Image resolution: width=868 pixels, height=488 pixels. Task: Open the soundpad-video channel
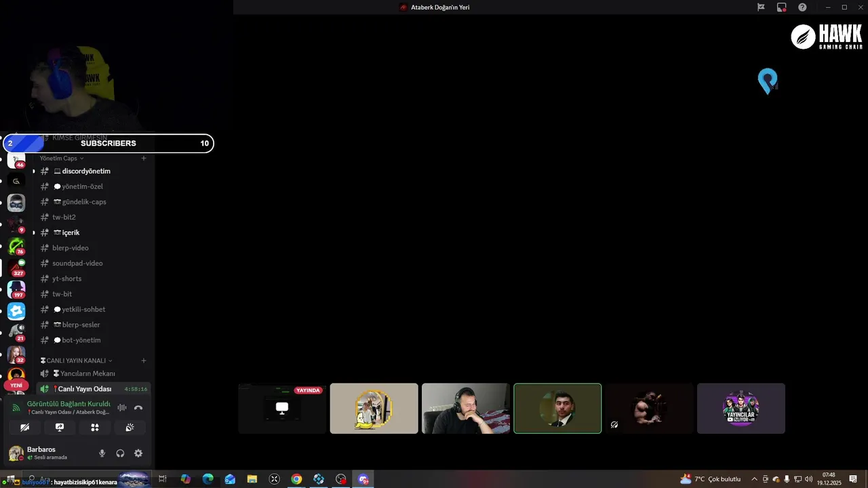point(94,263)
